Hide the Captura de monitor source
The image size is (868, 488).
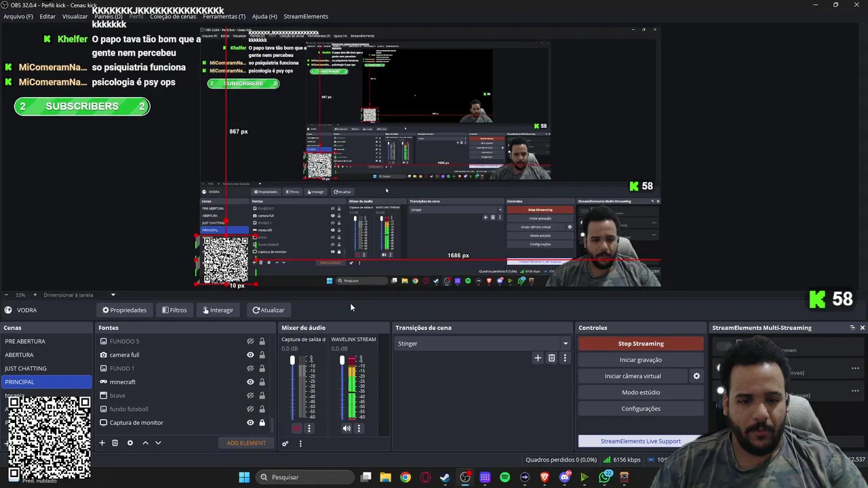pos(250,423)
